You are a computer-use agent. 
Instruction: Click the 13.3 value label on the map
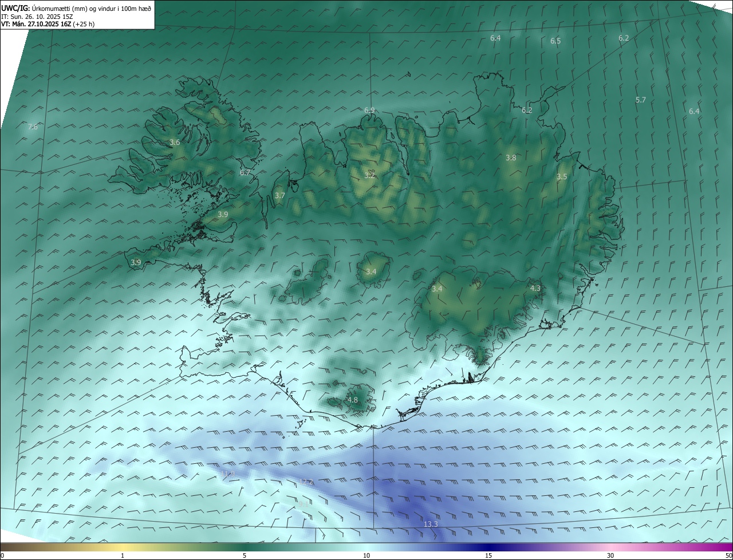coord(431,524)
